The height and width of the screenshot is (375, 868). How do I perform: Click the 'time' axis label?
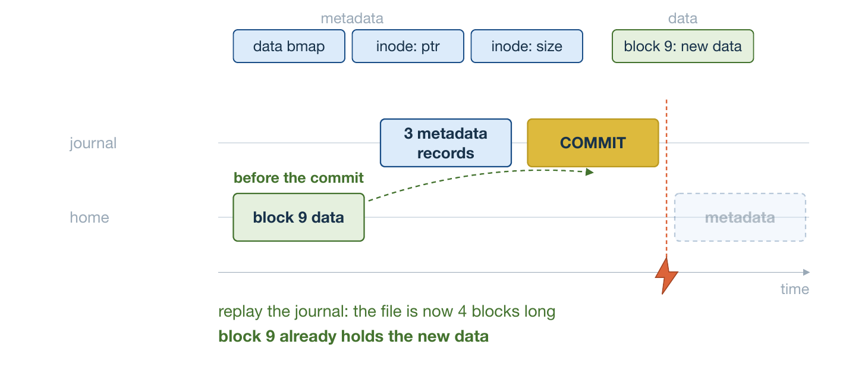click(795, 289)
